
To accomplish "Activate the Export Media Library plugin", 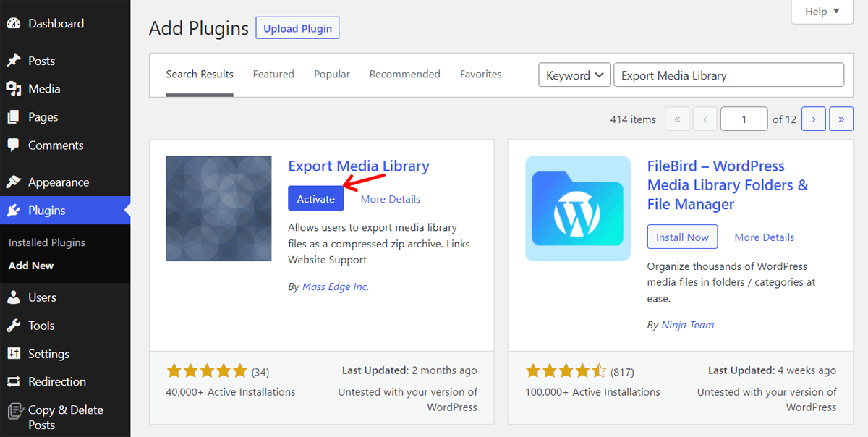I will (x=316, y=199).
